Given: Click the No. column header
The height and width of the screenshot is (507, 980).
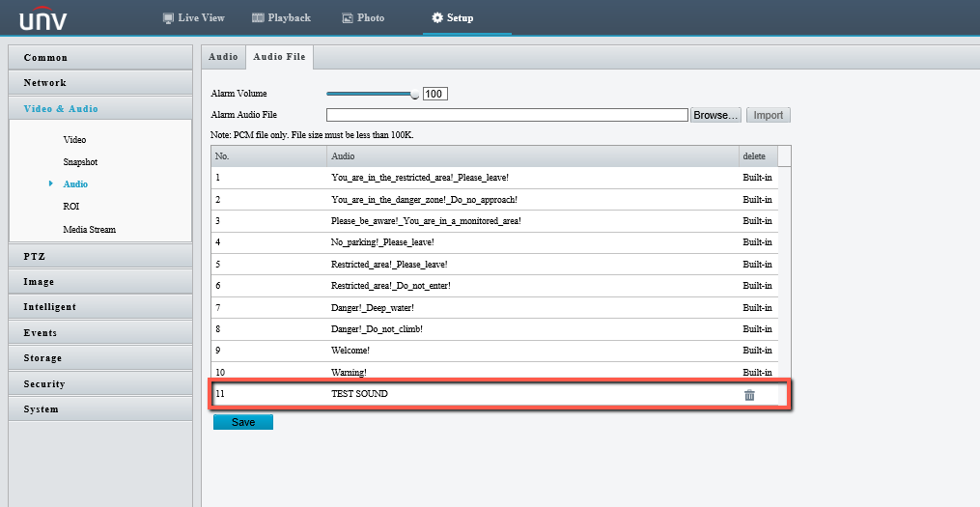Looking at the screenshot, I should pyautogui.click(x=268, y=156).
